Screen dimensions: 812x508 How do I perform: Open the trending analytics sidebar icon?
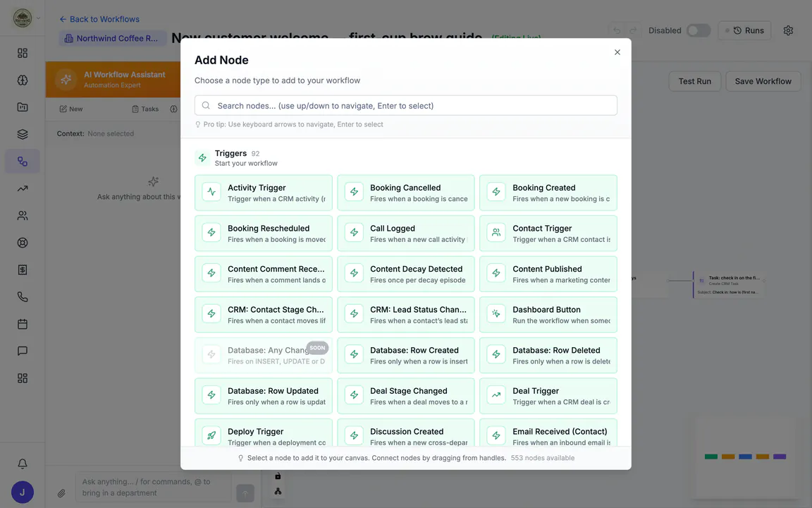(x=23, y=188)
